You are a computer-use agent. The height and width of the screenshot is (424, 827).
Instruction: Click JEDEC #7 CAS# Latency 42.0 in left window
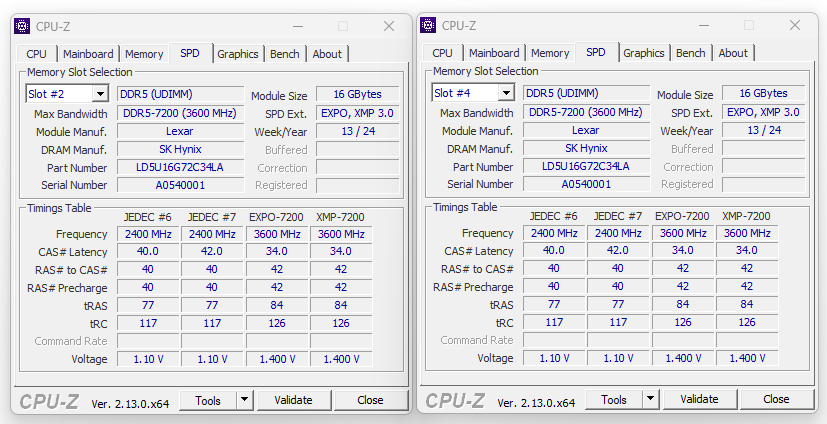[x=213, y=252]
